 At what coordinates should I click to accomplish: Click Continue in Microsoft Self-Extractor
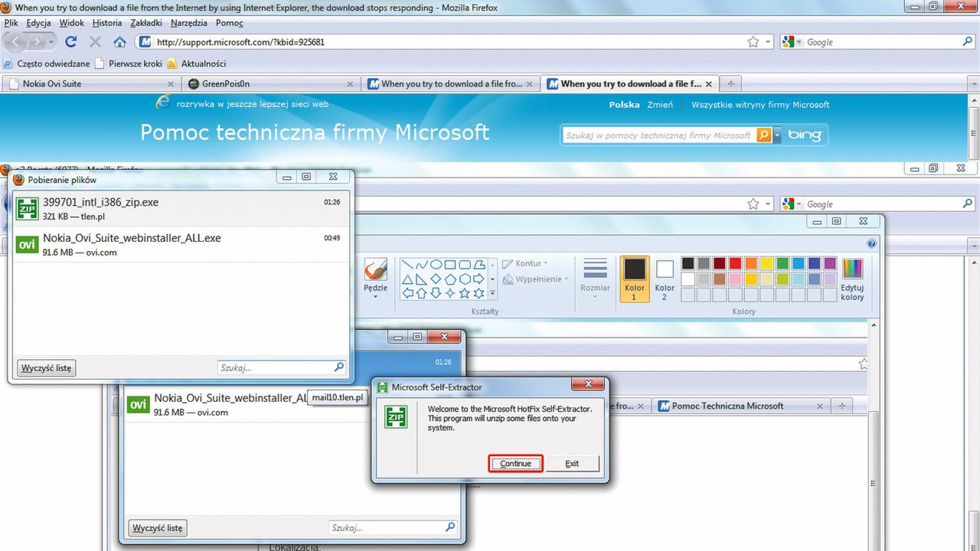click(515, 464)
